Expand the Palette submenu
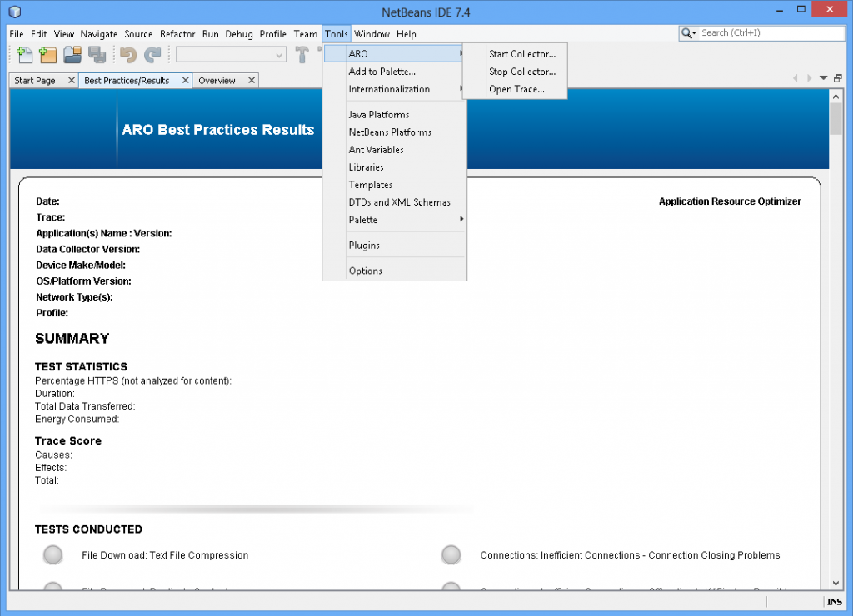Screen dimensions: 853x616 coord(394,220)
